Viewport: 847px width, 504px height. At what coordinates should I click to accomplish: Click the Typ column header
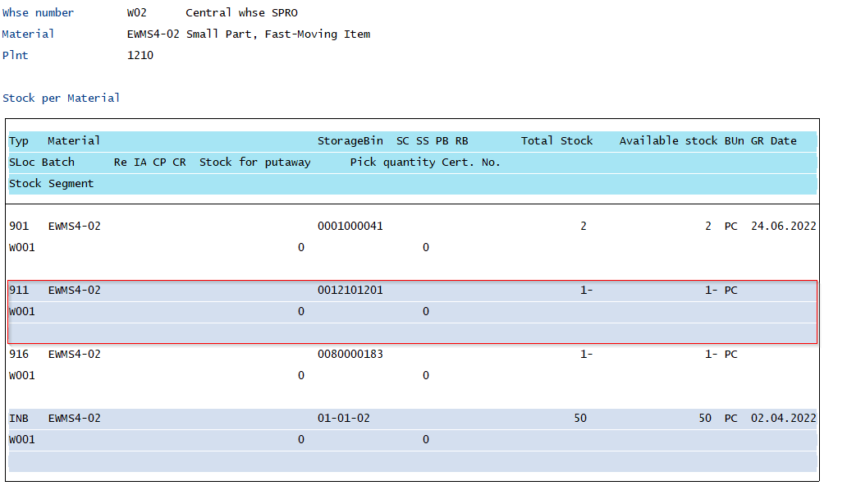point(19,140)
